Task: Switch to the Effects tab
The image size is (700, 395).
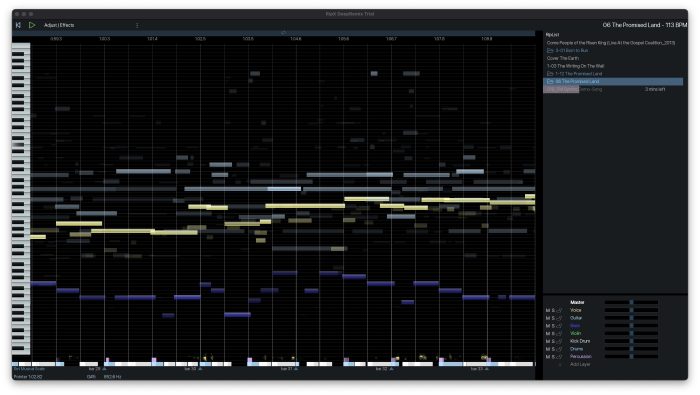Action: pos(66,25)
